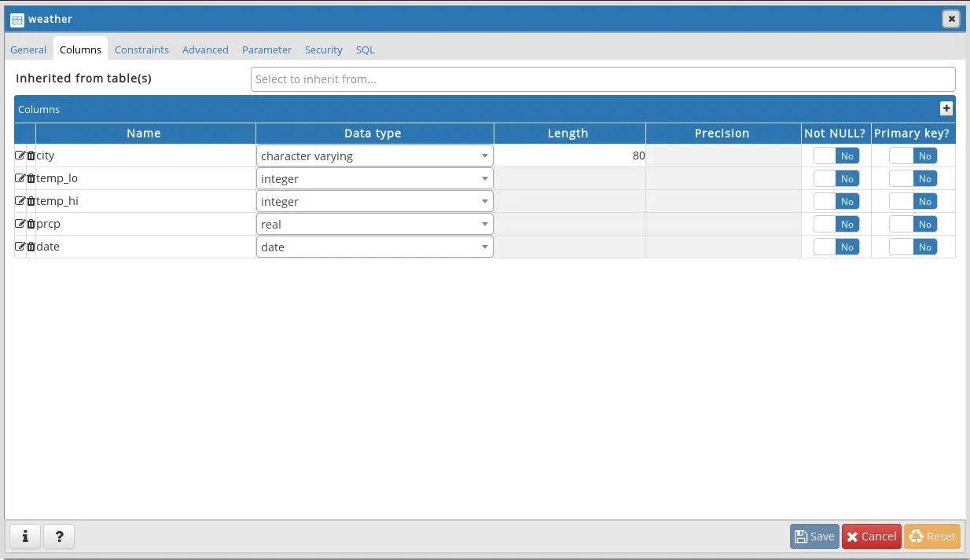Toggle Primary key for city
The width and height of the screenshot is (970, 560).
pos(913,156)
